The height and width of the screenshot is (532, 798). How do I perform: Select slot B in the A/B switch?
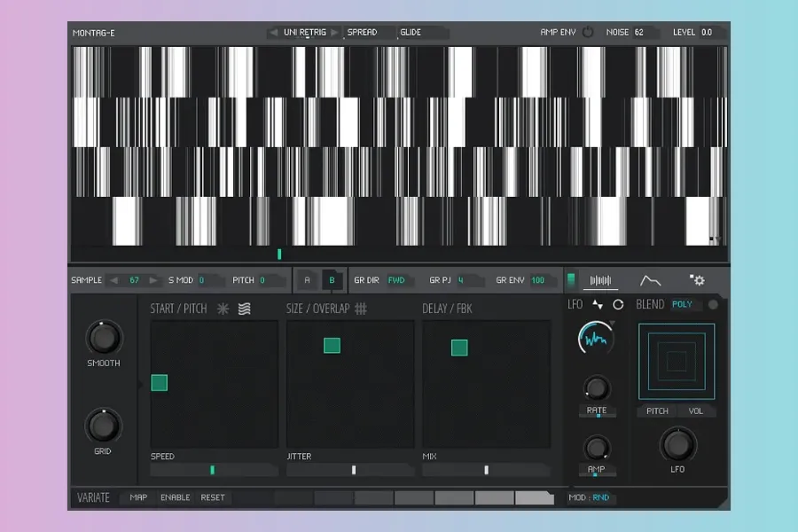(x=332, y=280)
